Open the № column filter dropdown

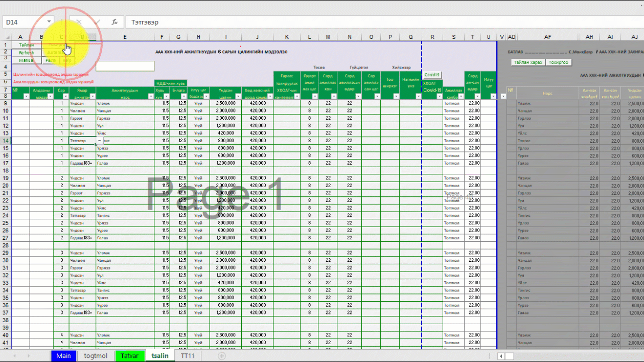click(26, 96)
